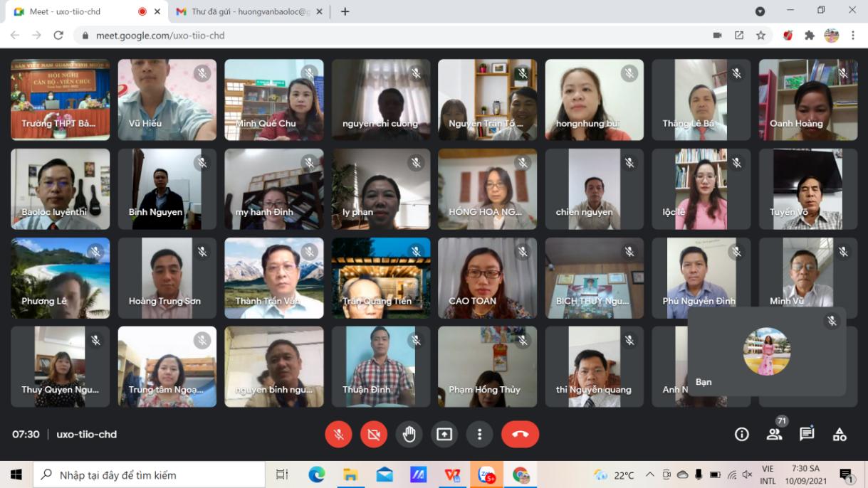
Task: Open a new browser tab
Action: coord(345,11)
